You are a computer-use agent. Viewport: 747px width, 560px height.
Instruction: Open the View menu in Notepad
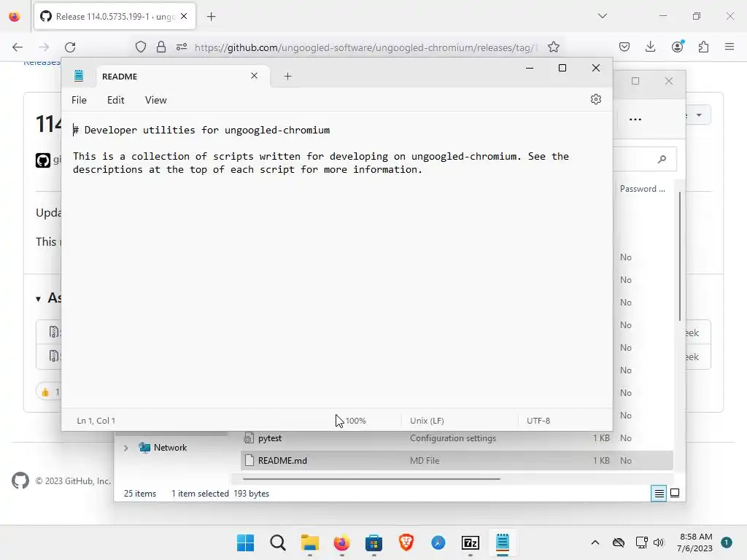coord(155,100)
